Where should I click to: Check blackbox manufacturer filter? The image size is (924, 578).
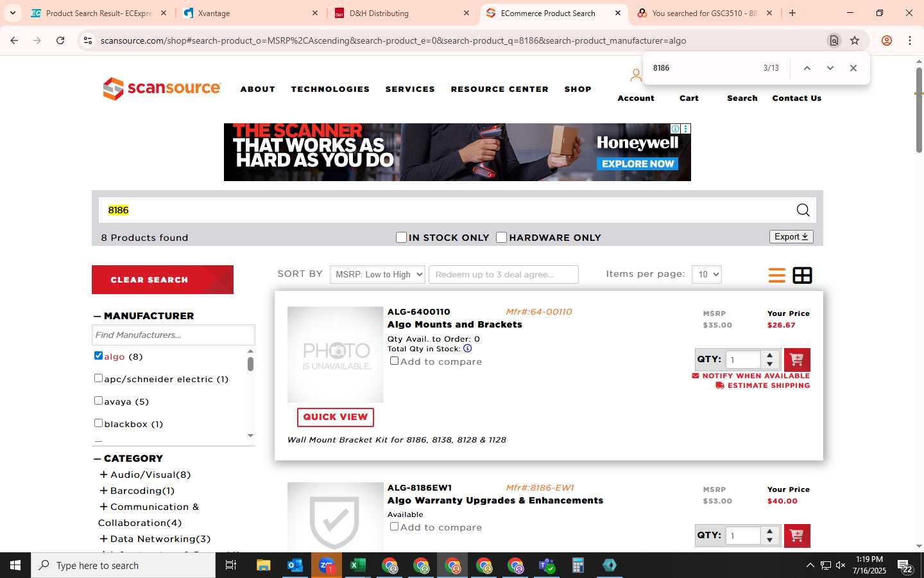pos(98,423)
